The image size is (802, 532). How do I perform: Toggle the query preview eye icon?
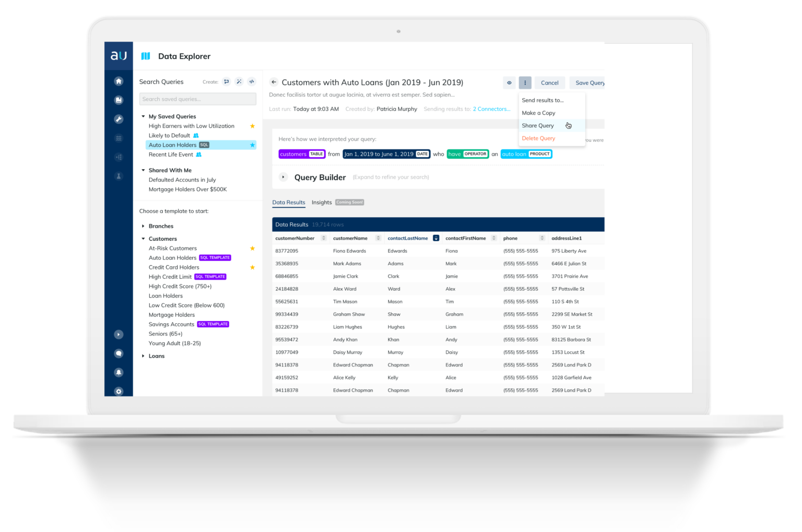point(509,82)
